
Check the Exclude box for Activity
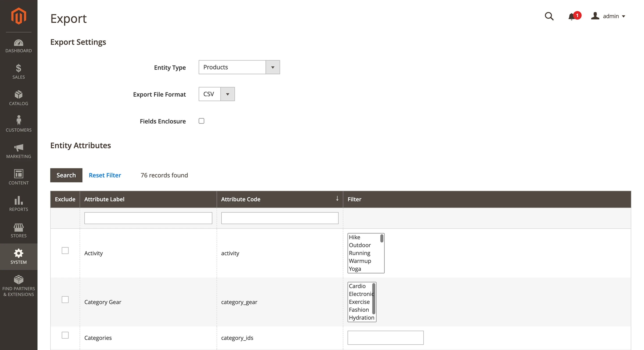click(65, 250)
